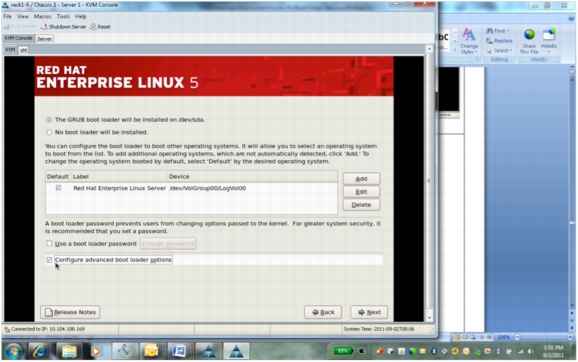Click 'Connected to IP: 10.104.108.169' status
This screenshot has width=578, height=362.
[48, 329]
